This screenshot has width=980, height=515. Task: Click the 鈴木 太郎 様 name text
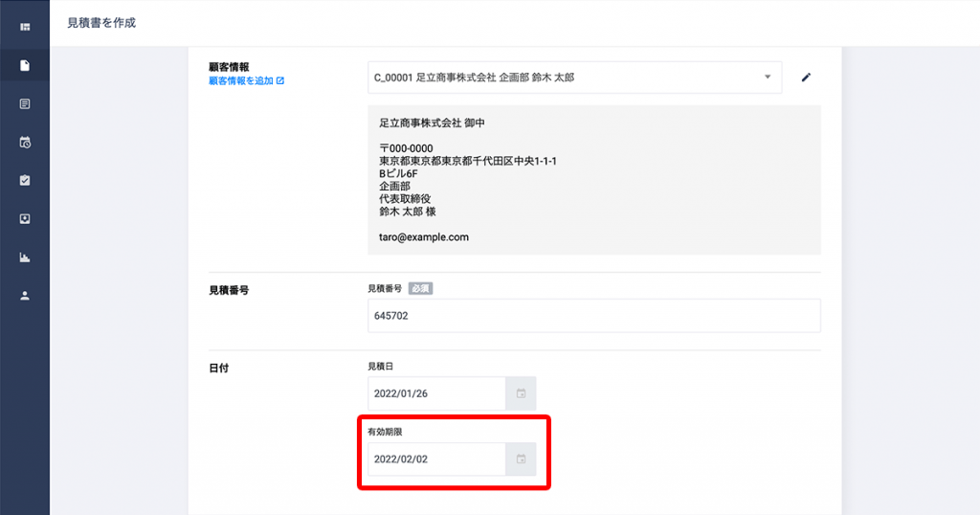pos(408,212)
